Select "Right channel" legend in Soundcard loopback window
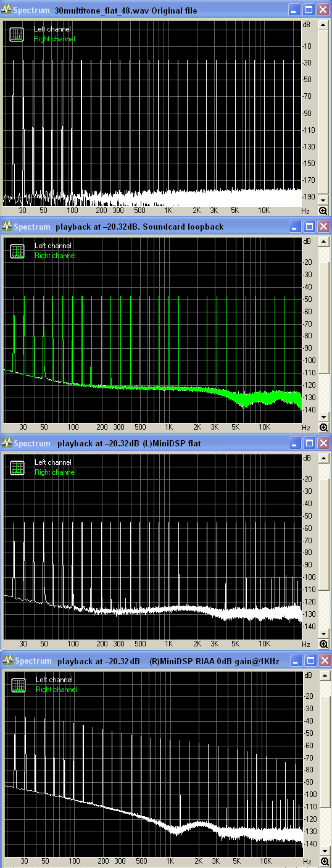This screenshot has height=868, width=332. pyautogui.click(x=54, y=256)
